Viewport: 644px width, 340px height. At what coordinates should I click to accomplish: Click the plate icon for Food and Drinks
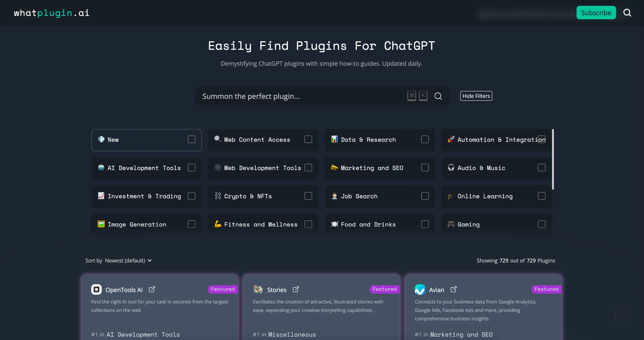pos(334,224)
